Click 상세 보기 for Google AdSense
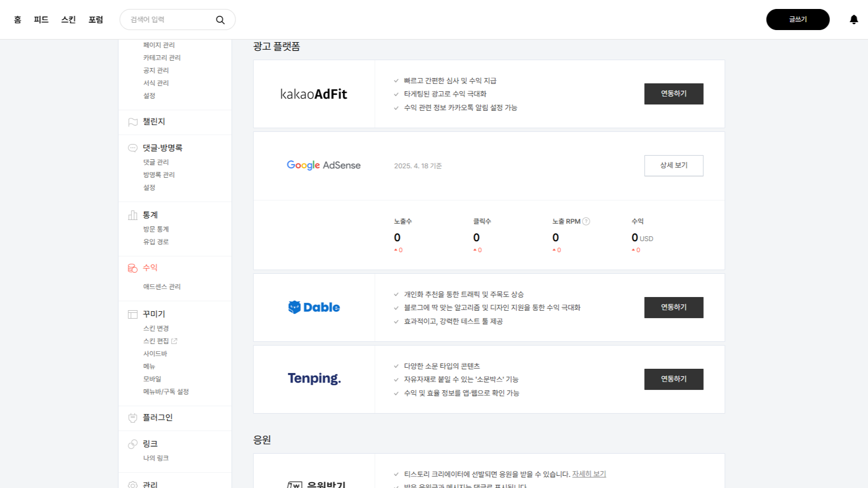 [674, 166]
